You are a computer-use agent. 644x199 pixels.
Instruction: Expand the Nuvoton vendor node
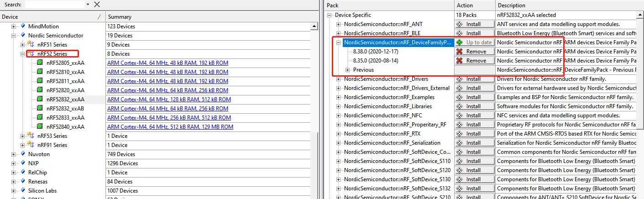[14, 154]
